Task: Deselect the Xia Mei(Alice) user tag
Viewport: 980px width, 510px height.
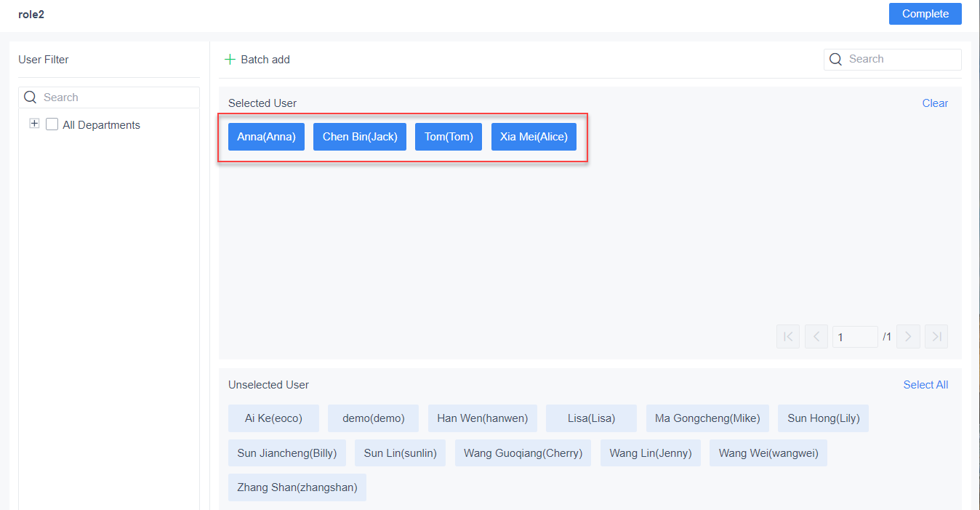Action: coord(534,137)
